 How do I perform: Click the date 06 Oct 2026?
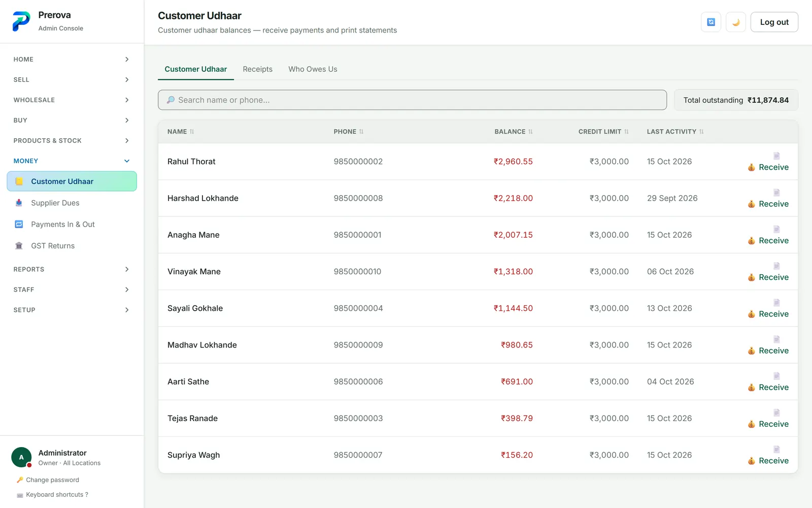pos(670,272)
